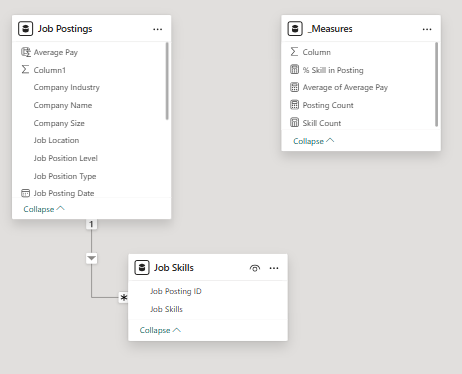Click the Job Skills table database icon

pos(142,268)
